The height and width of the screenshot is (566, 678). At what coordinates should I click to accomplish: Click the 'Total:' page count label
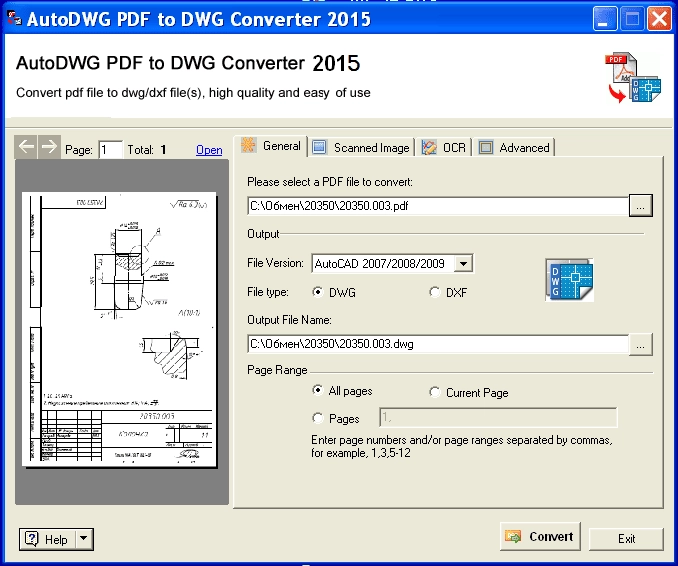(140, 150)
